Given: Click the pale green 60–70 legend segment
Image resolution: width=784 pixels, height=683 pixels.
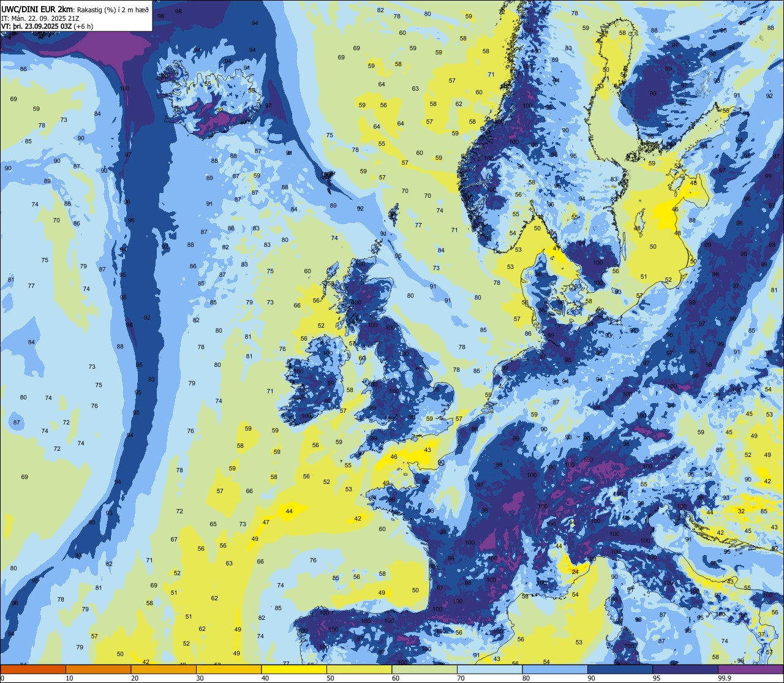Looking at the screenshot, I should click(x=424, y=670).
